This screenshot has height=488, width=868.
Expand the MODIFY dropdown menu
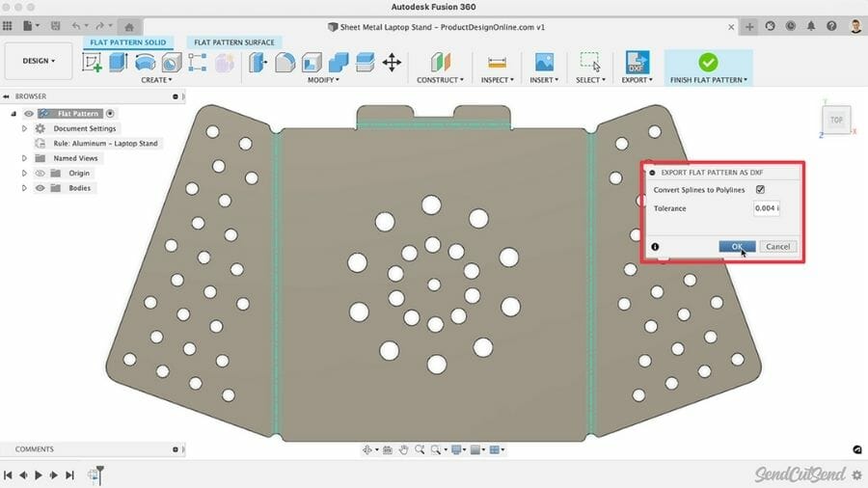pos(323,80)
